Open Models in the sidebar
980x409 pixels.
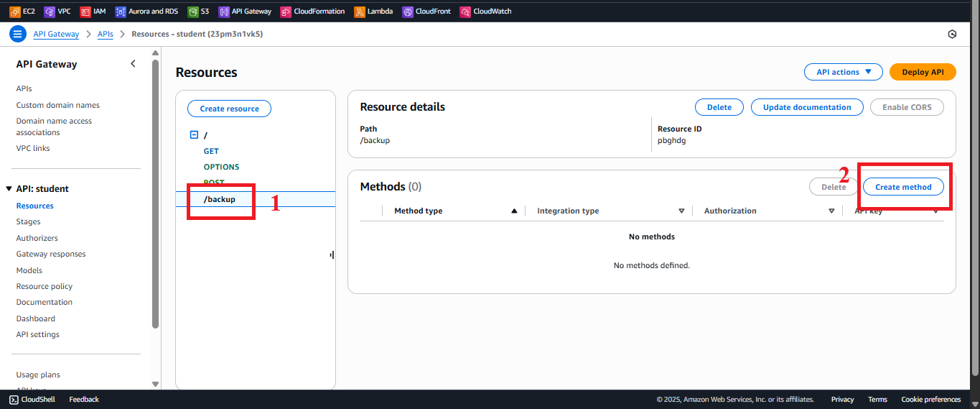pos(29,270)
